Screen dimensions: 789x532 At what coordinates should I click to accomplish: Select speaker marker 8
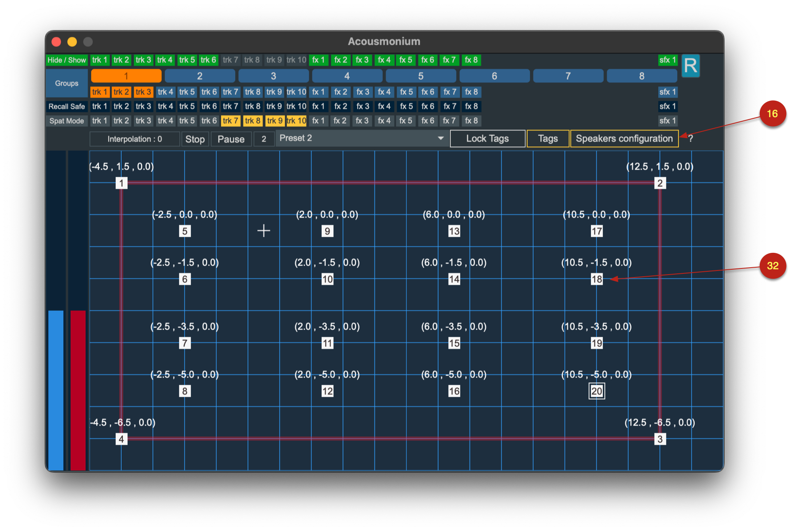pyautogui.click(x=185, y=391)
